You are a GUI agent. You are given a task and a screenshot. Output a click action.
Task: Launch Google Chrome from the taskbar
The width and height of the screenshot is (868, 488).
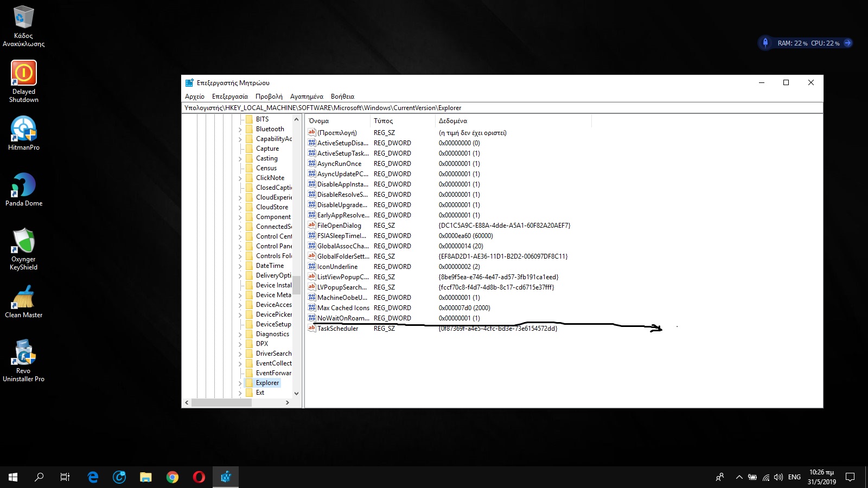(172, 477)
